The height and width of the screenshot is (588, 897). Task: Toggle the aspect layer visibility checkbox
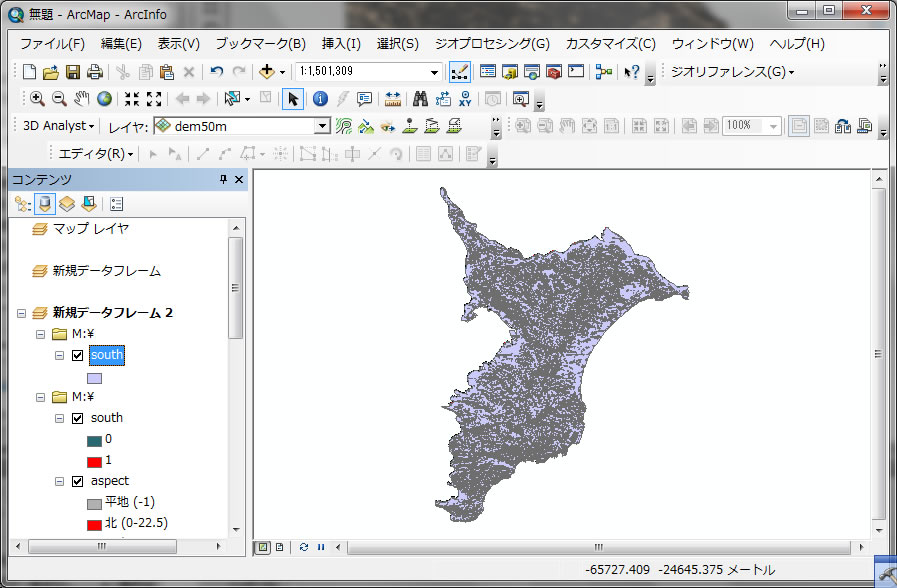(78, 481)
